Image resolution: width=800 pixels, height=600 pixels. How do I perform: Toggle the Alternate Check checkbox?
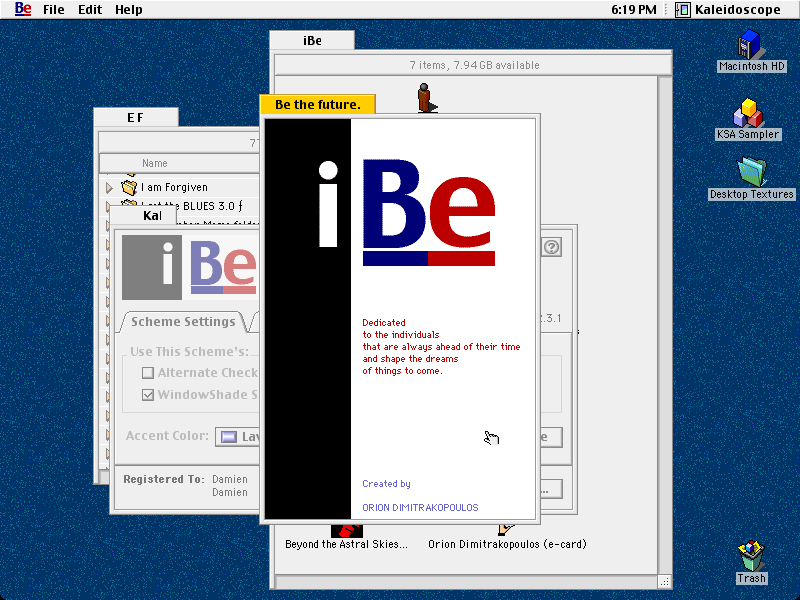click(148, 373)
